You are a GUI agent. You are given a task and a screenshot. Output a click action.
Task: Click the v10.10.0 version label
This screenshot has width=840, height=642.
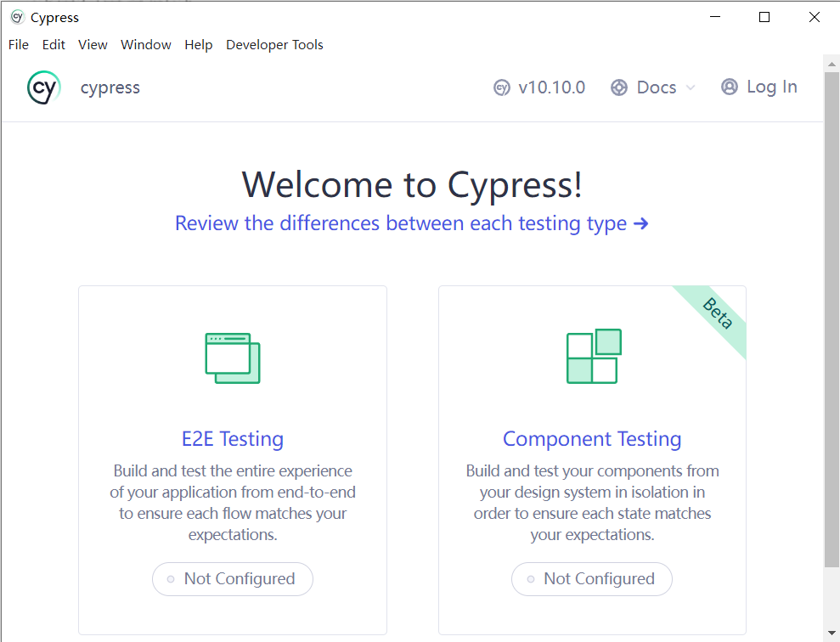point(551,87)
